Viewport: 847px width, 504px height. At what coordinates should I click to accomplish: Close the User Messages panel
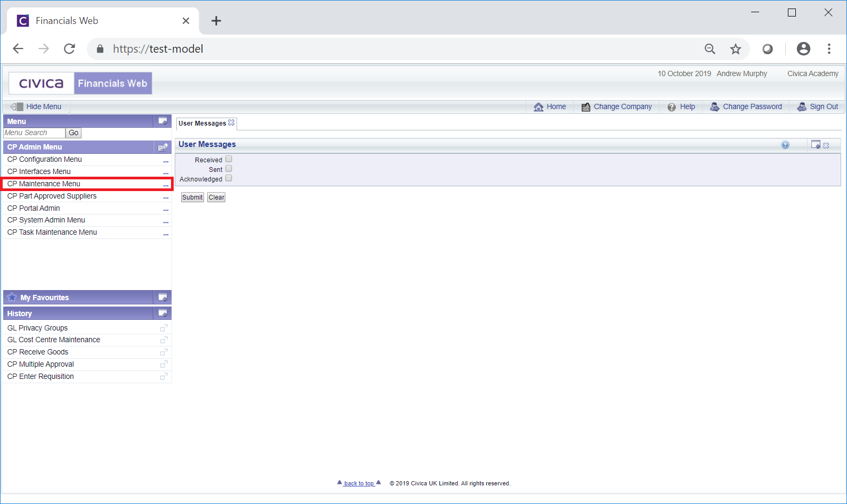click(826, 145)
